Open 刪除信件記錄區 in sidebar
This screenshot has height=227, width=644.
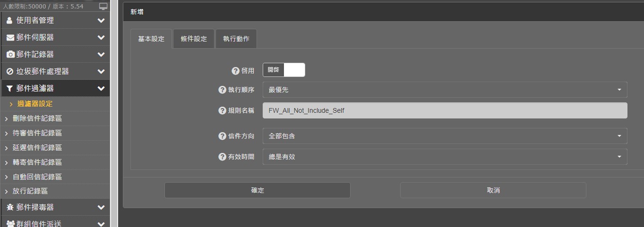(37, 118)
